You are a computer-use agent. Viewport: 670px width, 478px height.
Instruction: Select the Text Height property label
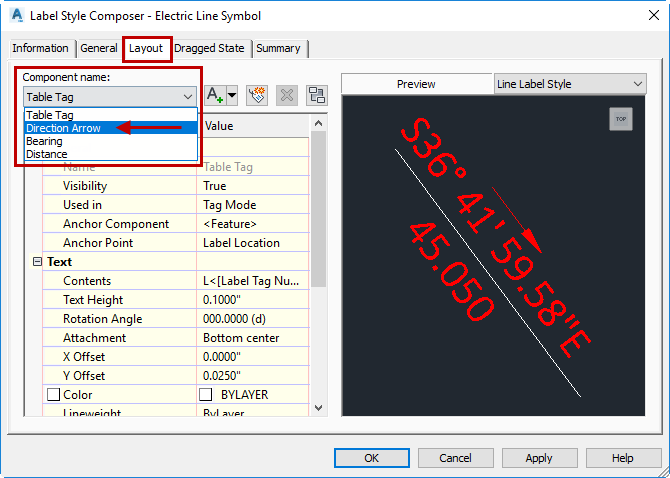pos(93,300)
